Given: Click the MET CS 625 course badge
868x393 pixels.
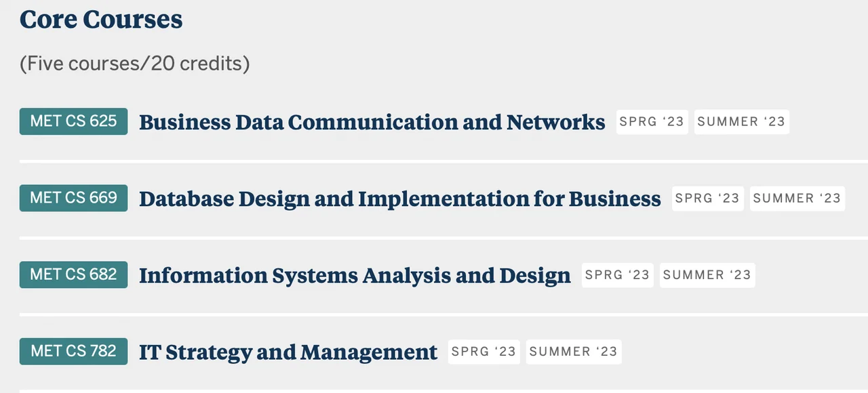Looking at the screenshot, I should (73, 121).
